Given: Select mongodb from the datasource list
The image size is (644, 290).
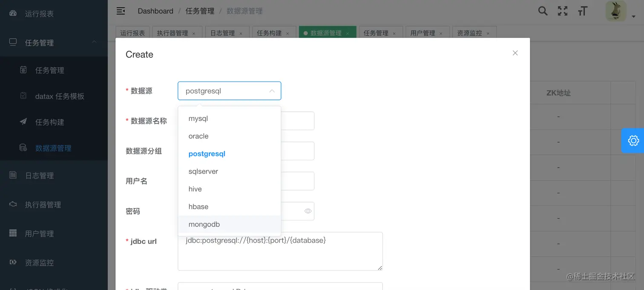Looking at the screenshot, I should coord(204,224).
